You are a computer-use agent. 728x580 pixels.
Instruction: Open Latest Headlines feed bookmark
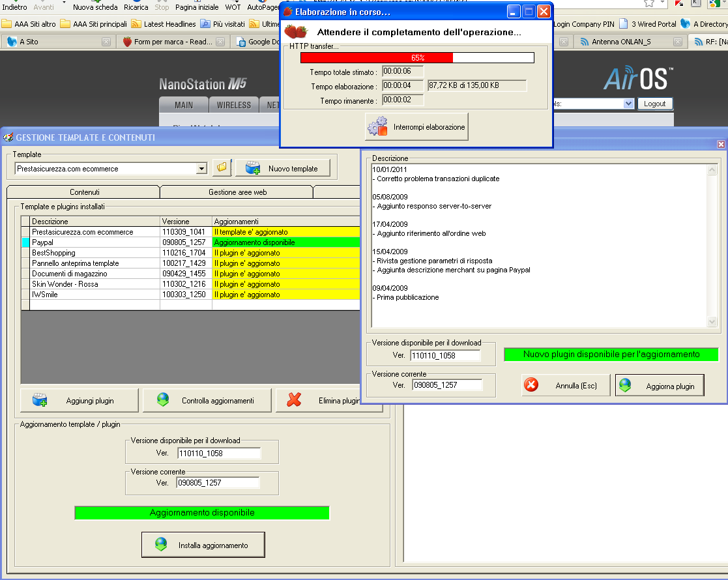tap(164, 23)
